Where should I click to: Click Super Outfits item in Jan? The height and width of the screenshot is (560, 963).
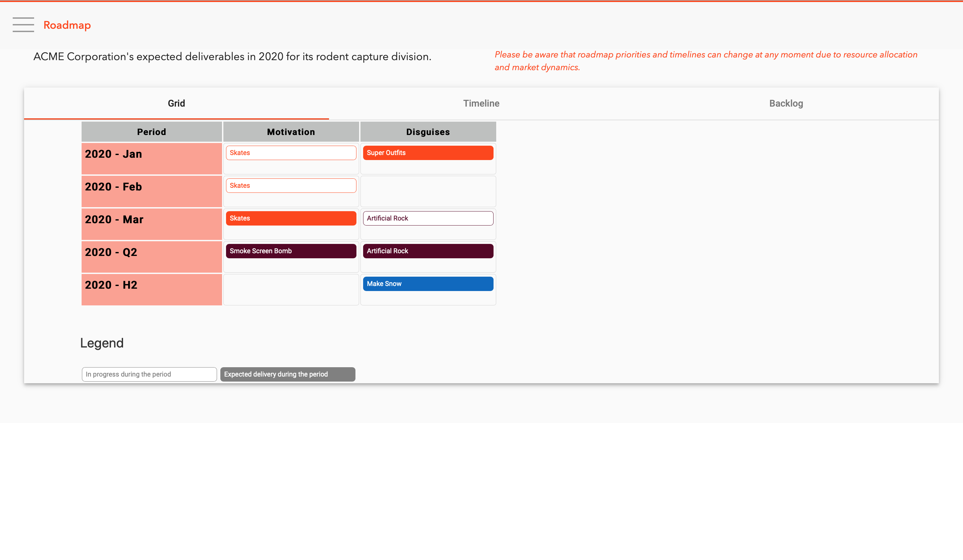point(428,153)
